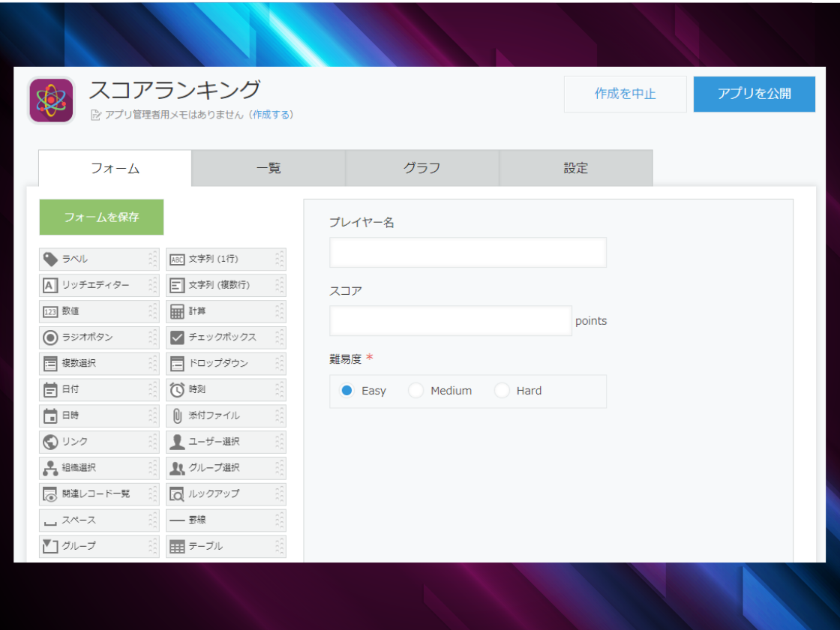Select the ラベル tag icon field
This screenshot has width=840, height=630.
pos(50,259)
